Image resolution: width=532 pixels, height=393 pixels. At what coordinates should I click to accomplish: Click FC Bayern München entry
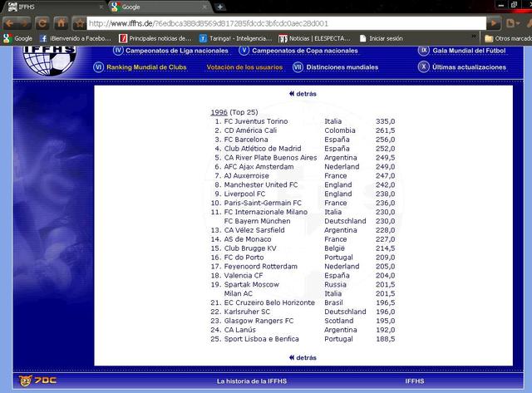coord(257,221)
